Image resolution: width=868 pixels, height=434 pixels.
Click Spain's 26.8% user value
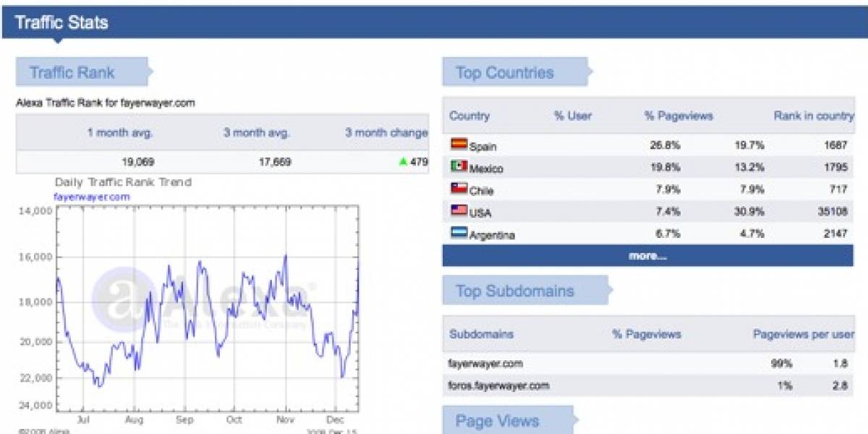pos(665,145)
